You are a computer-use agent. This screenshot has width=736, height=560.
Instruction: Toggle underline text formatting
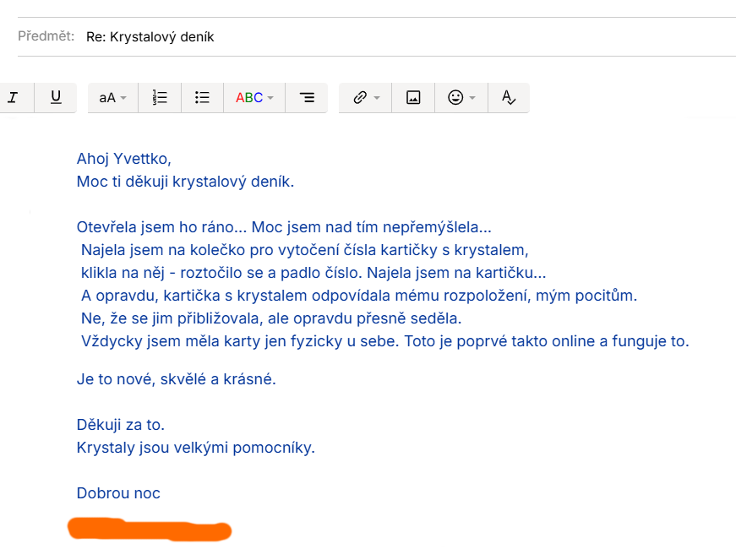pos(56,98)
